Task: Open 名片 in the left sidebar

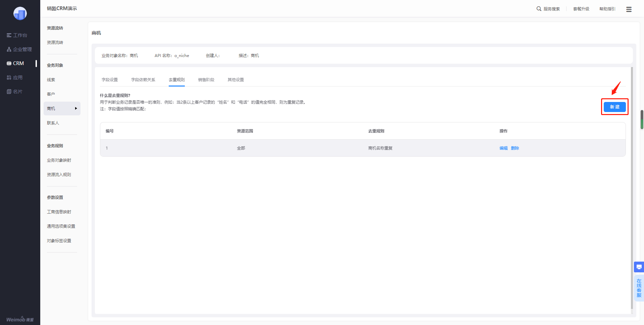Action: 14,92
